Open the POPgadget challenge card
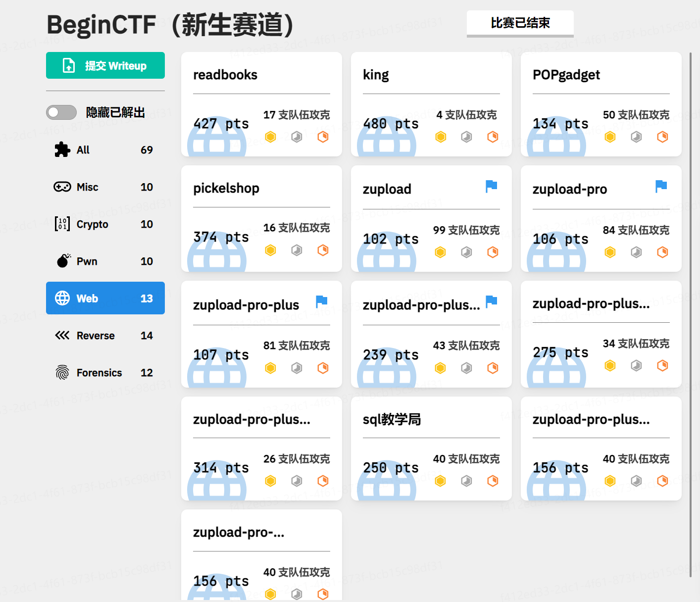Screen dimensions: 700x602 601,104
